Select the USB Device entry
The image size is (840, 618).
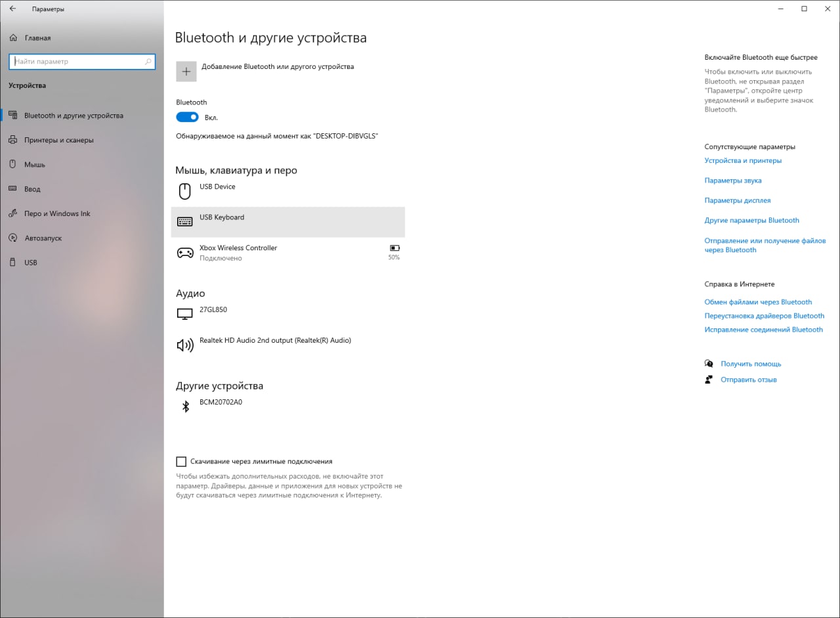(x=288, y=191)
